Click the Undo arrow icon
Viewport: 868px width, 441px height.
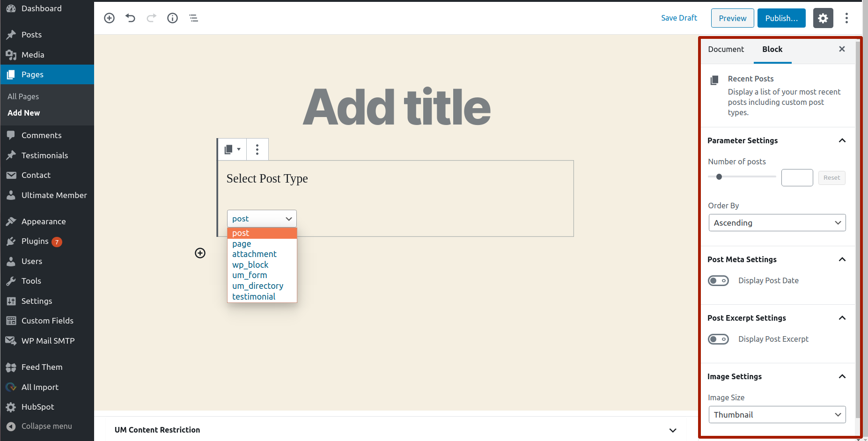130,18
